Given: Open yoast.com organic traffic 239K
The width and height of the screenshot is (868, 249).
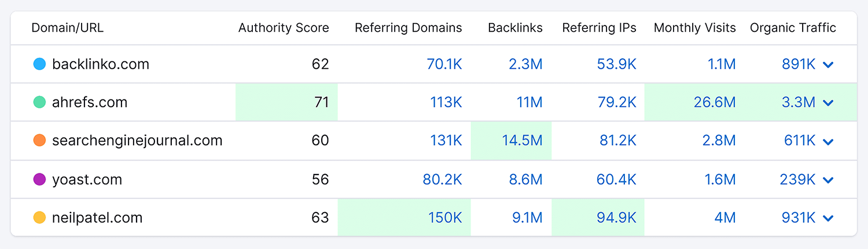Looking at the screenshot, I should (798, 179).
